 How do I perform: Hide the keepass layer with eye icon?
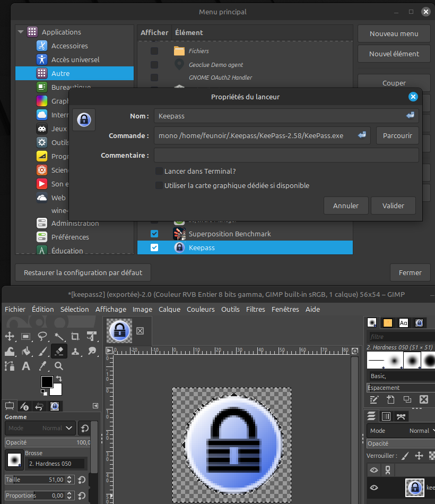pyautogui.click(x=374, y=488)
